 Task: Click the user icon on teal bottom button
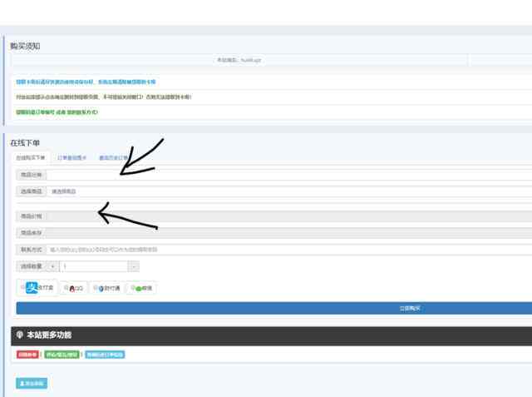pos(22,384)
